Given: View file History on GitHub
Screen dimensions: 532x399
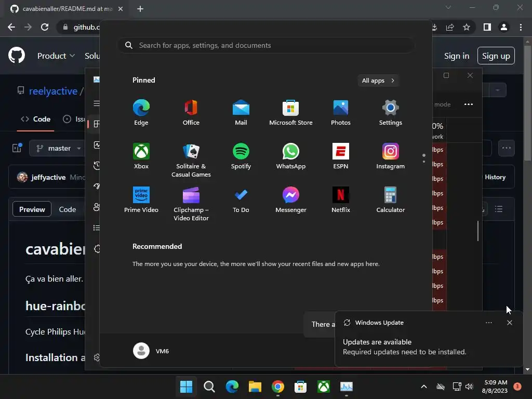Looking at the screenshot, I should pos(495,177).
